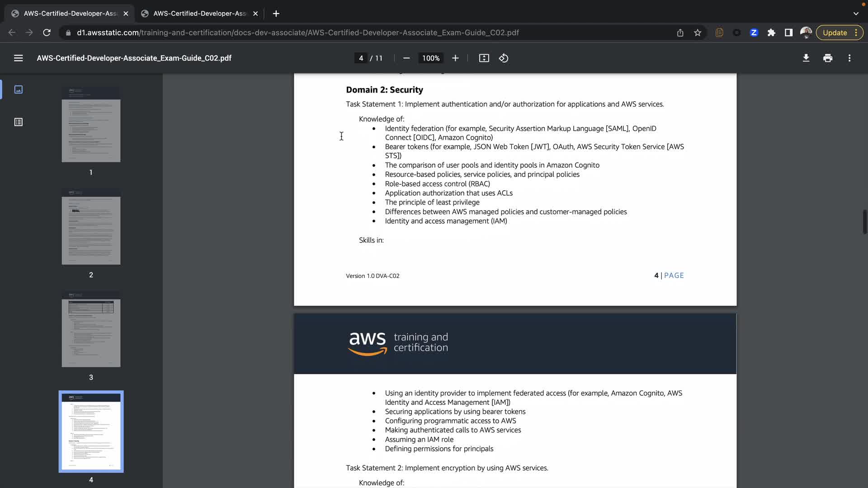Switch to document outline view
The height and width of the screenshot is (488, 868).
point(19,122)
